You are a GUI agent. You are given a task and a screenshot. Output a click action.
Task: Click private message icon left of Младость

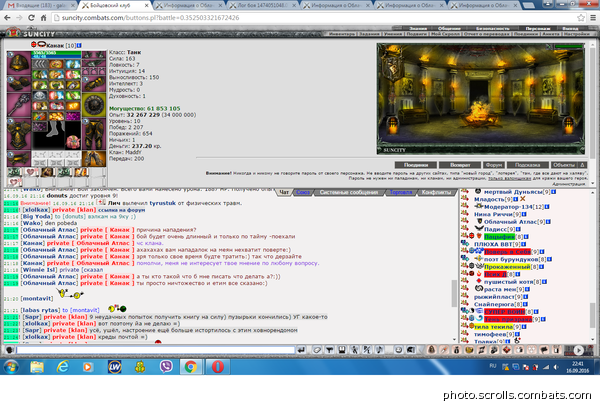pyautogui.click(x=465, y=199)
